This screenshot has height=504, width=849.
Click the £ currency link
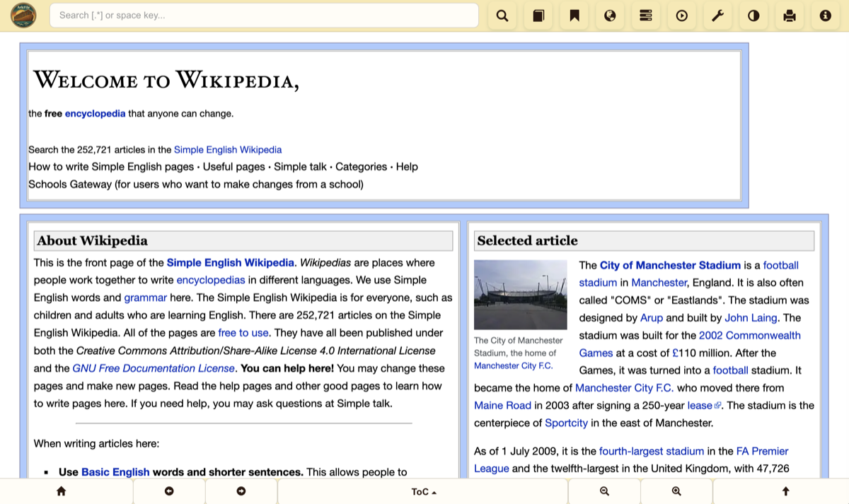pyautogui.click(x=676, y=353)
